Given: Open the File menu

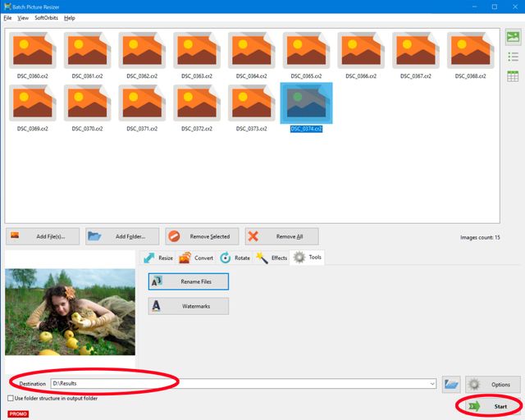Looking at the screenshot, I should (x=7, y=17).
